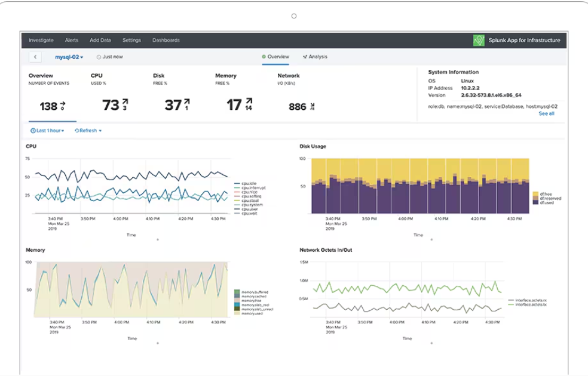Viewport: 588px width, 376px height.
Task: Toggle the cpu.idle series in CPU legend
Action: pos(250,184)
